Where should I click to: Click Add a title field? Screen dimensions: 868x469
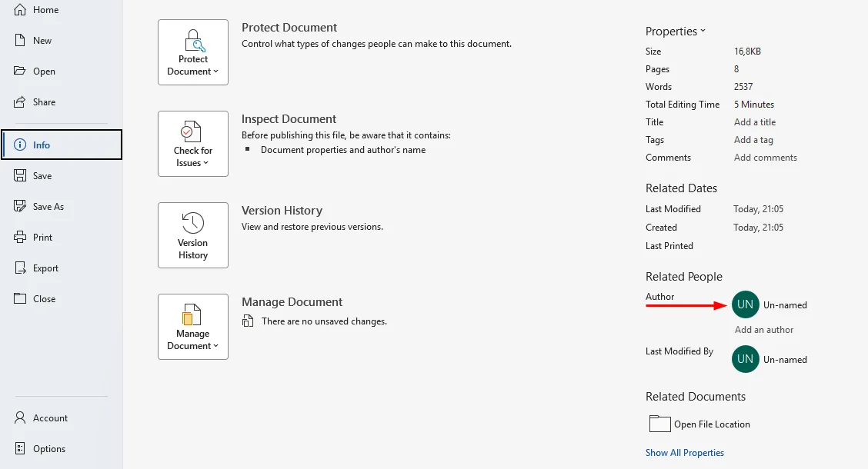(755, 122)
